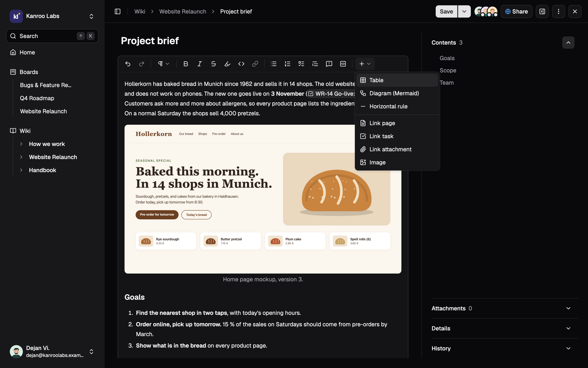Choose Diagram (Mermaid) from the menu
Image resolution: width=588 pixels, height=368 pixels.
[x=397, y=93]
